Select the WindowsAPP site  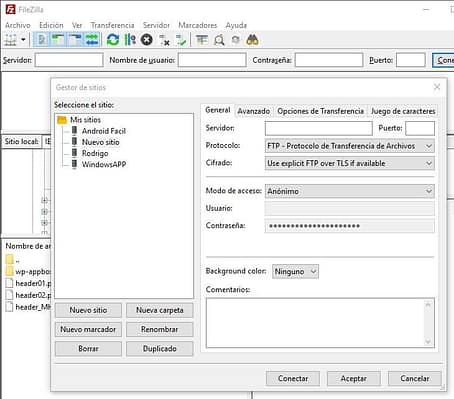[x=104, y=164]
